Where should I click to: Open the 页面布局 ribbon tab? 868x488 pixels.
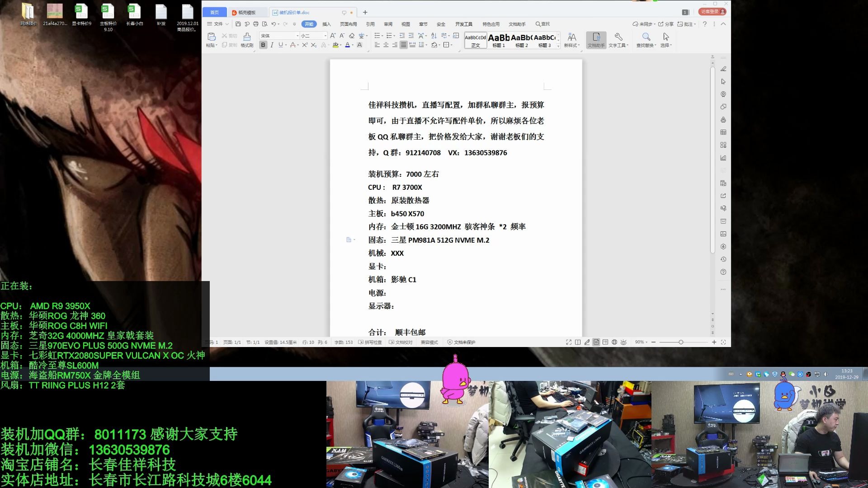point(348,24)
